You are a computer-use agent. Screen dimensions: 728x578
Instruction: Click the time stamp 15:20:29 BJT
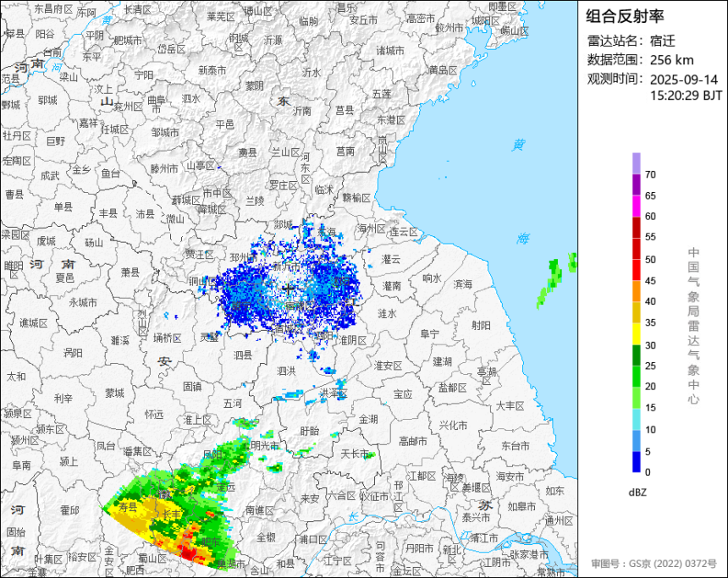686,96
